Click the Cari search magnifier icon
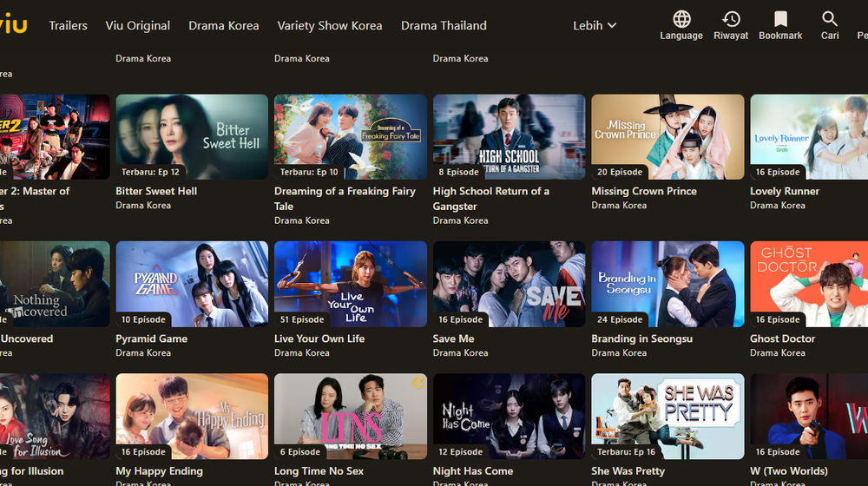The width and height of the screenshot is (868, 486). click(x=829, y=19)
